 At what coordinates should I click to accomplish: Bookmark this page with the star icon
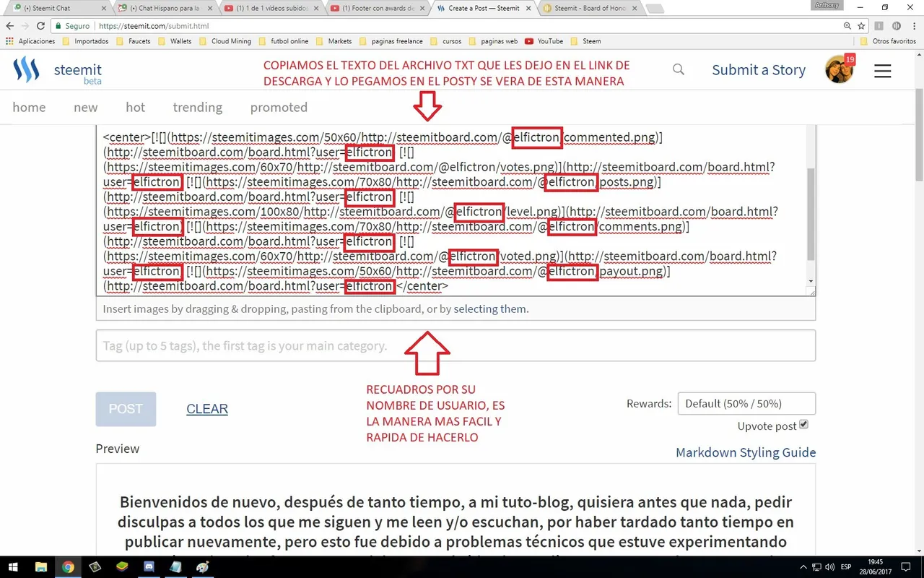click(861, 25)
